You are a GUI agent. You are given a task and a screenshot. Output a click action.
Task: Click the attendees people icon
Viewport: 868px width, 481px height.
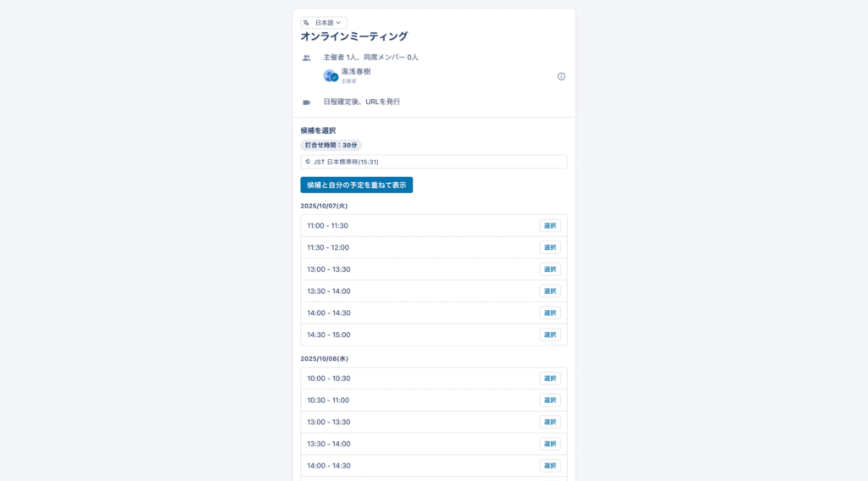coord(307,58)
